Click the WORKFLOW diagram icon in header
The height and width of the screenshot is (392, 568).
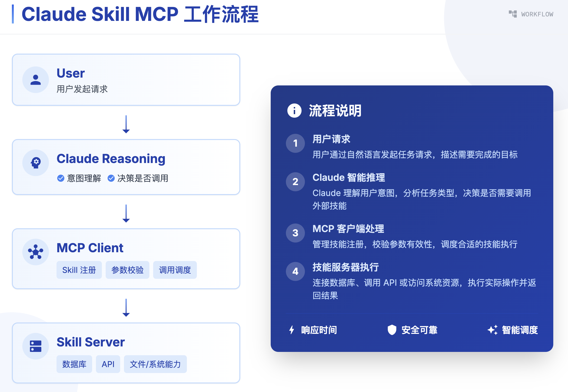512,14
